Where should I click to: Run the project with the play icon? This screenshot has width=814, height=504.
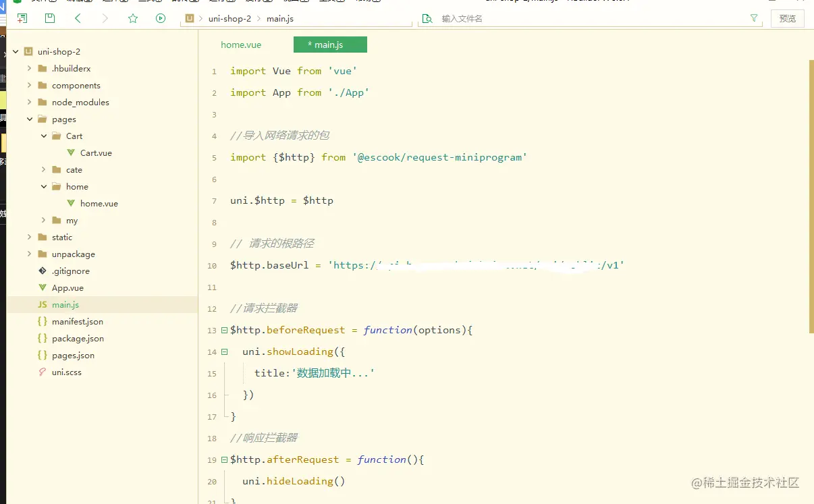161,18
